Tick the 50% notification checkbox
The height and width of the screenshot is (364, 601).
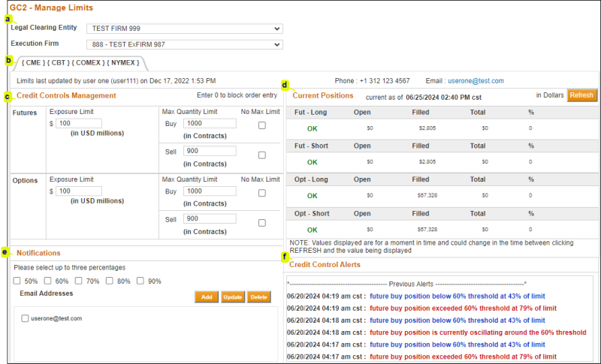tap(18, 281)
